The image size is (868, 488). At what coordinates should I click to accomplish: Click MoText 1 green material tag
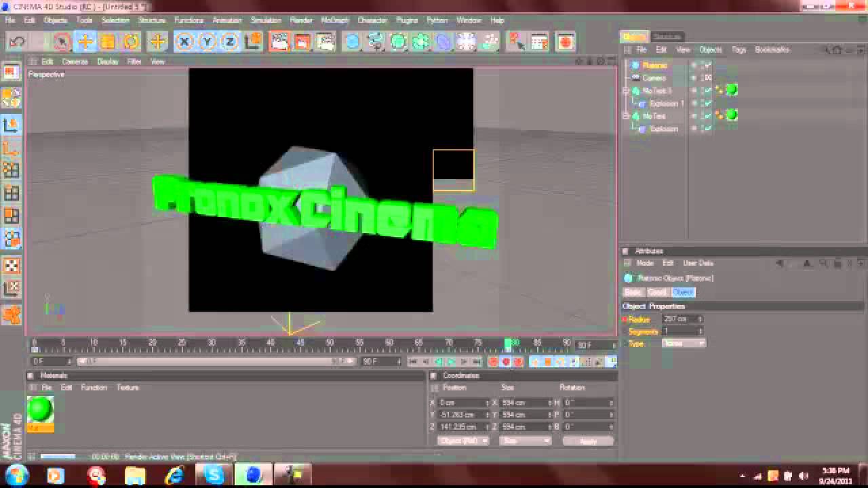coord(732,89)
